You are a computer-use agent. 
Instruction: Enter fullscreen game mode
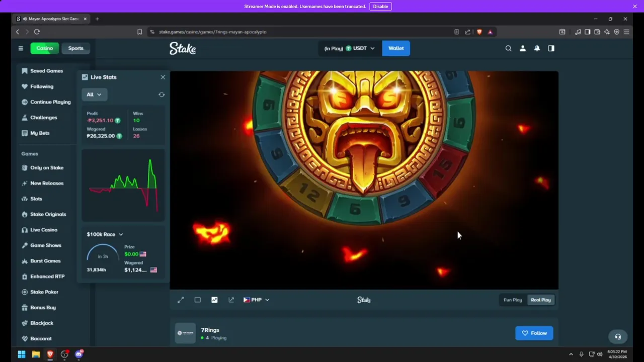click(x=181, y=300)
